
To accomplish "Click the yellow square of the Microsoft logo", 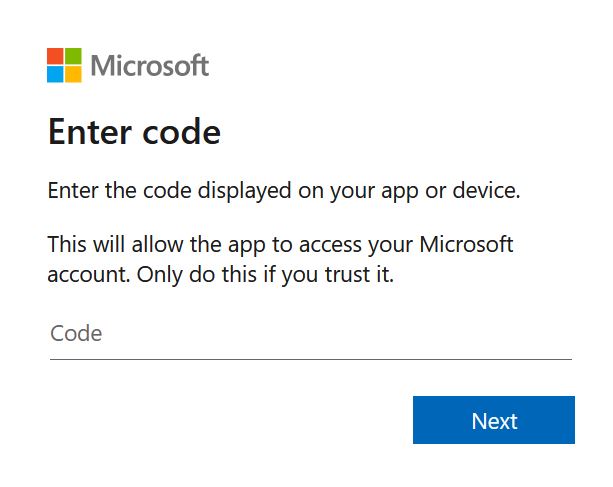I will (73, 74).
